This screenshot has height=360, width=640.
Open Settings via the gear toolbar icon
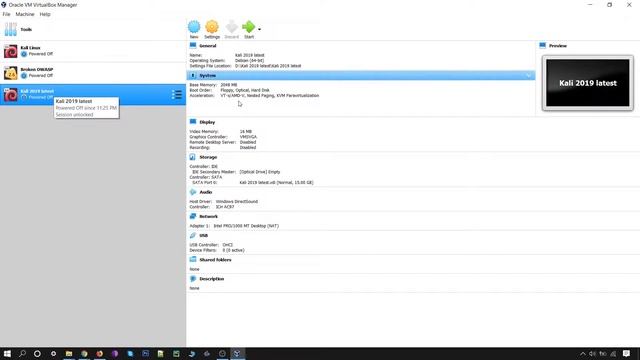[212, 27]
